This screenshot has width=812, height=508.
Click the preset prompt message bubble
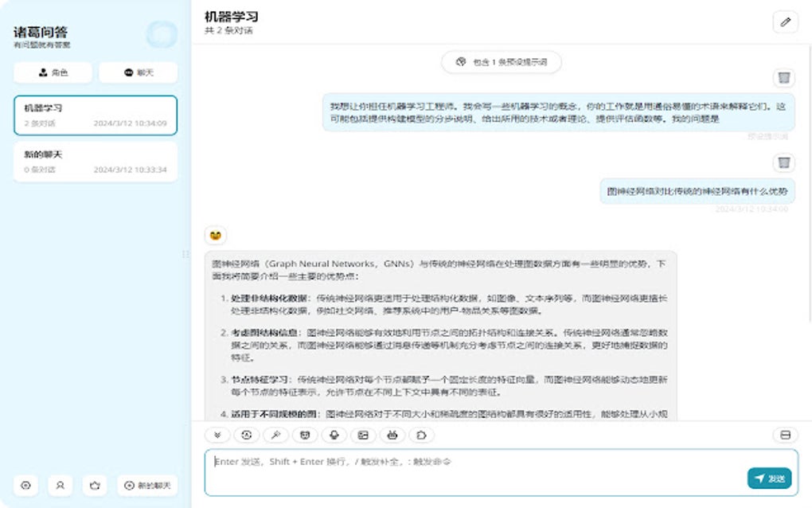click(x=558, y=113)
